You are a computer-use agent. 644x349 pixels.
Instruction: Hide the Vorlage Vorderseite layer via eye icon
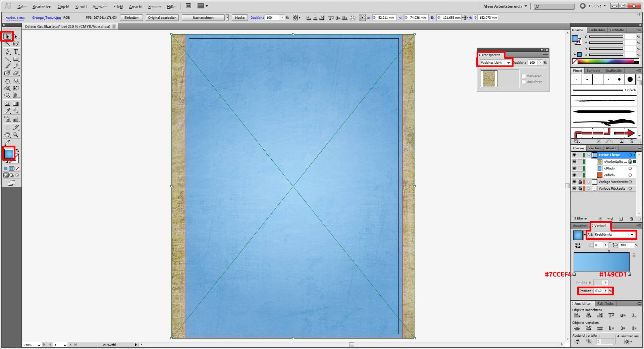tap(574, 182)
